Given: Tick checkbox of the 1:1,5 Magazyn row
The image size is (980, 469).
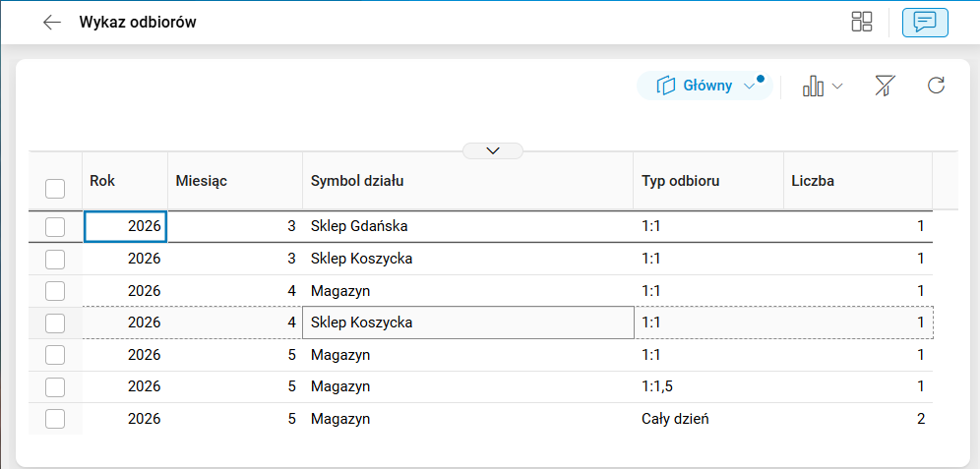Looking at the screenshot, I should click(x=55, y=387).
